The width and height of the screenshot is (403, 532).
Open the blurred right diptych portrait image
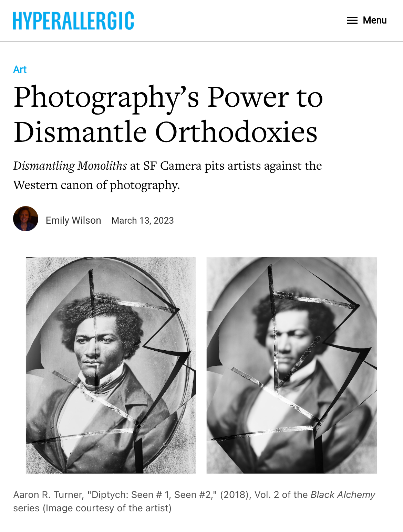click(292, 365)
